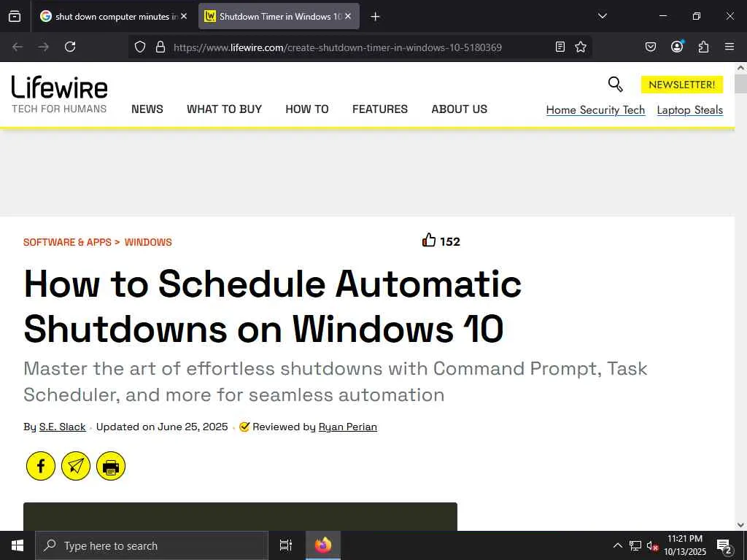Follow the Laptop Steals link

(690, 110)
